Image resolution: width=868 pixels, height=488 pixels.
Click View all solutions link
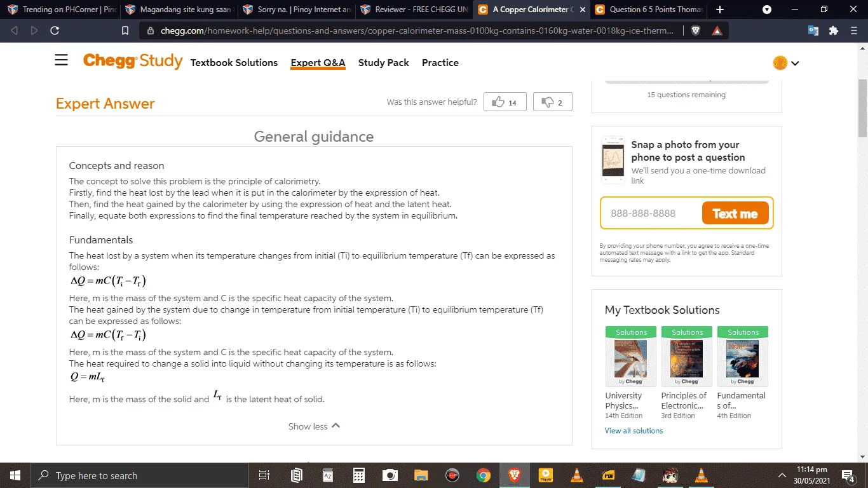tap(634, 431)
